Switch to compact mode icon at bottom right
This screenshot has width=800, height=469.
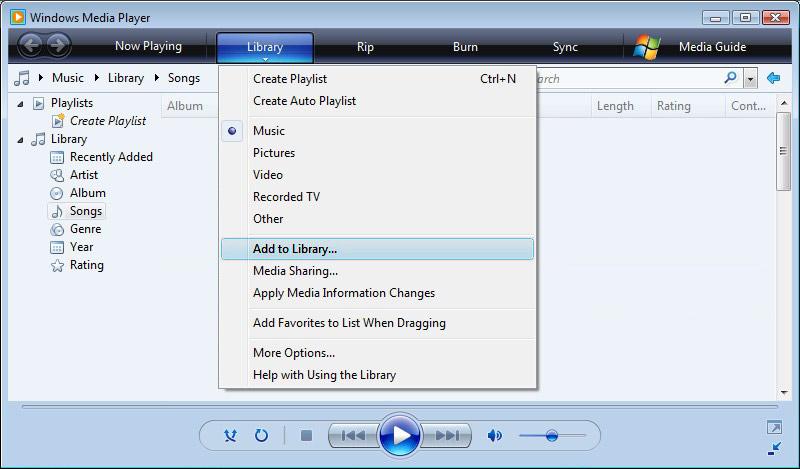click(774, 449)
